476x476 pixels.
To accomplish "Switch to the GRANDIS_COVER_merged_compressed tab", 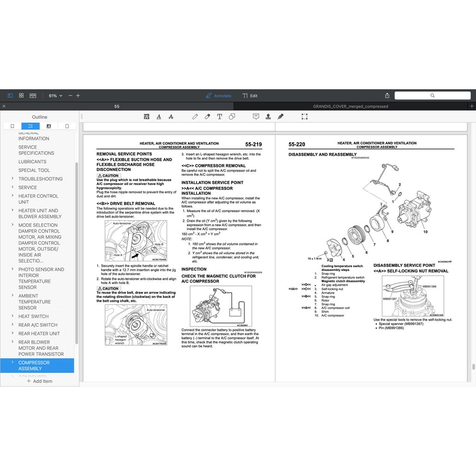I will pos(350,106).
